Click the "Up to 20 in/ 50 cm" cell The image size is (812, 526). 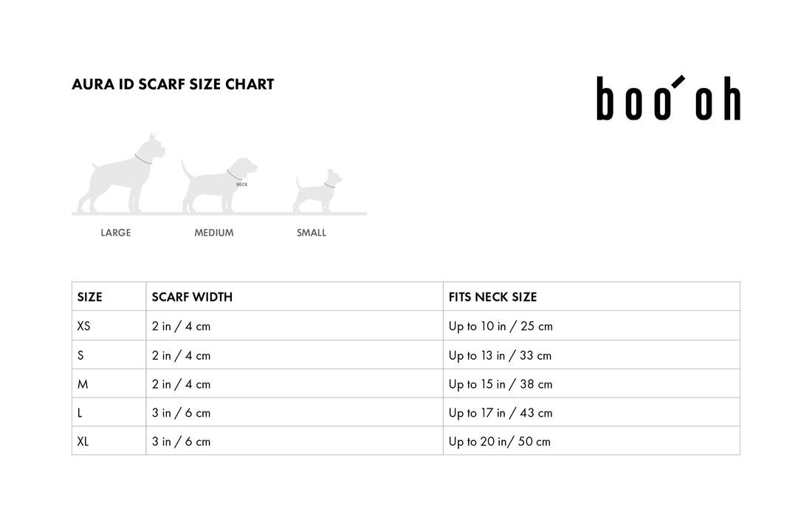499,442
